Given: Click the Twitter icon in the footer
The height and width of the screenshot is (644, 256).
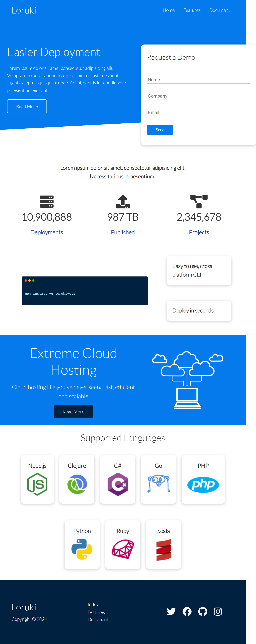Looking at the screenshot, I should coord(171,612).
